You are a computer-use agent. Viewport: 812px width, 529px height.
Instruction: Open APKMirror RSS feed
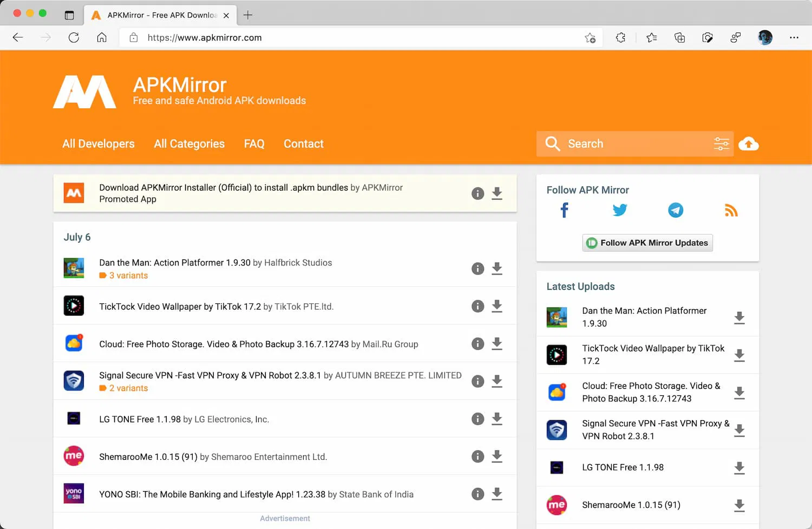tap(731, 210)
